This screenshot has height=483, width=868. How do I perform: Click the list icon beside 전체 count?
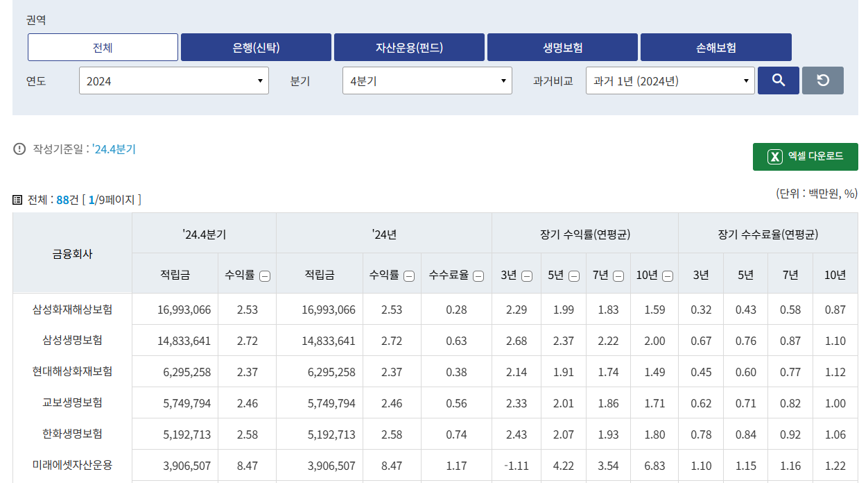tap(18, 200)
